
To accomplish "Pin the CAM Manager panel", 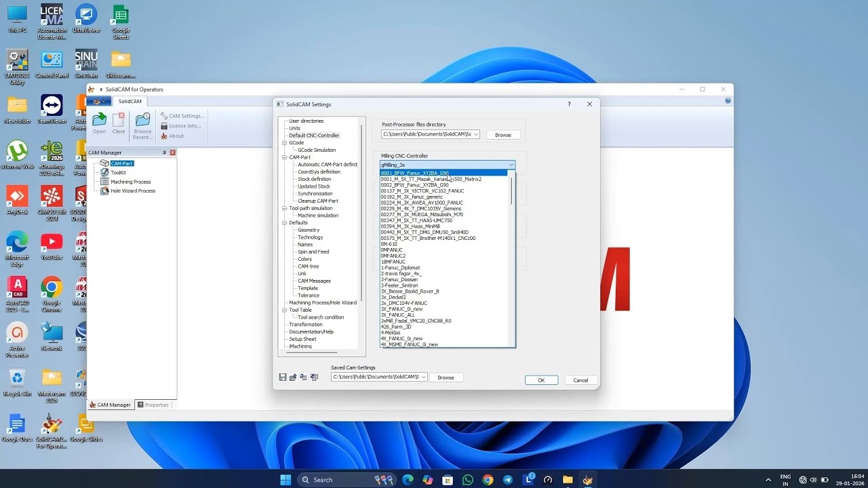I will pyautogui.click(x=164, y=152).
